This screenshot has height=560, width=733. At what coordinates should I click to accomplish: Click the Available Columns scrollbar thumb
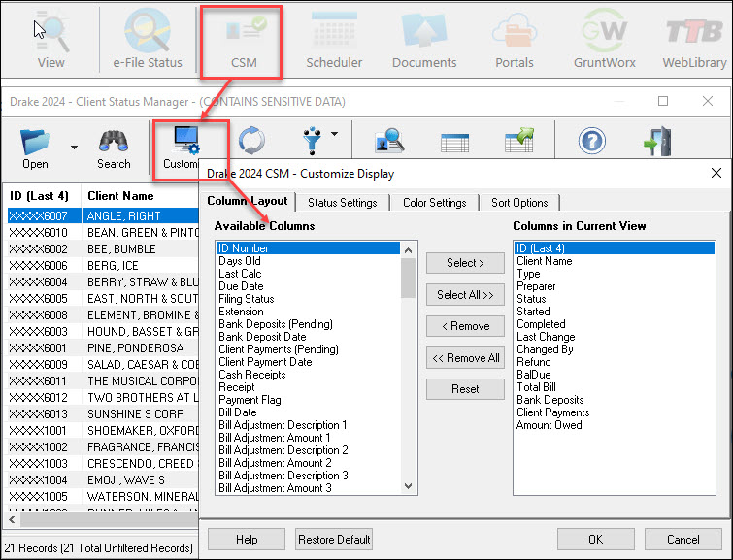(x=408, y=278)
